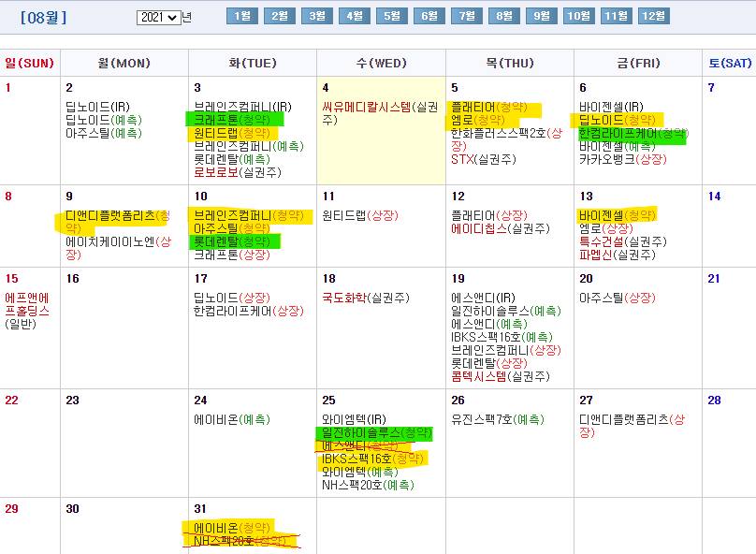Open NH스팩20호(예측) on August 25
Viewport: 756px width, 554px height.
click(x=368, y=485)
